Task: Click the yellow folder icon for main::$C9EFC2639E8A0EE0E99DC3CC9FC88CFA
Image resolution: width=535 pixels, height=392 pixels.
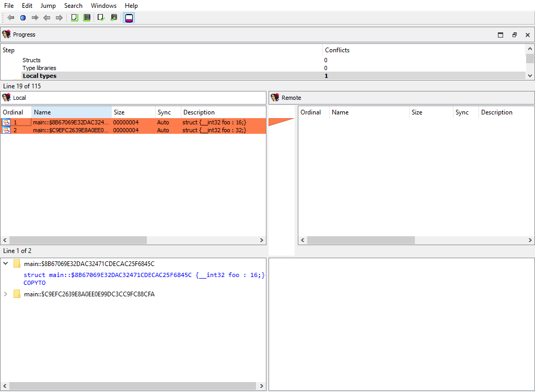Action: point(17,294)
